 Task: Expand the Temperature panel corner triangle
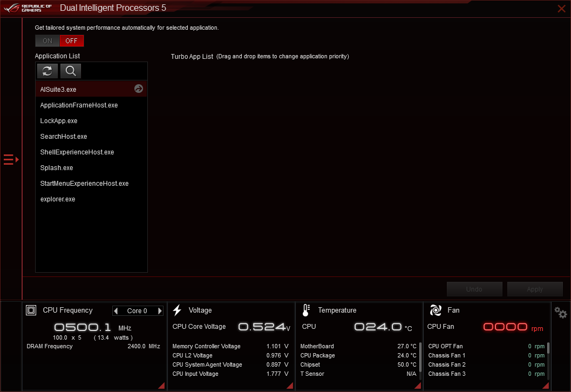pyautogui.click(x=417, y=385)
